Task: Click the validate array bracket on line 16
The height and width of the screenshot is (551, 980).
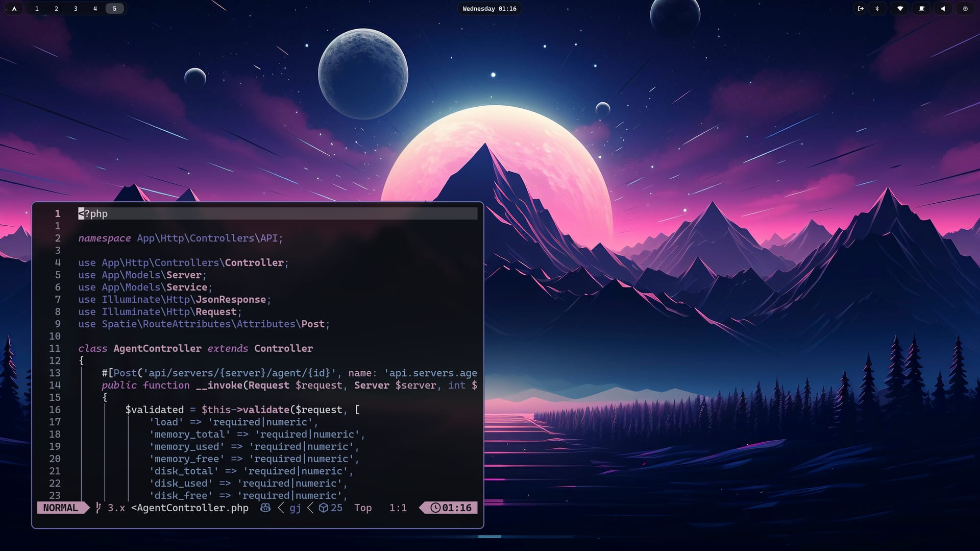Action: click(357, 410)
